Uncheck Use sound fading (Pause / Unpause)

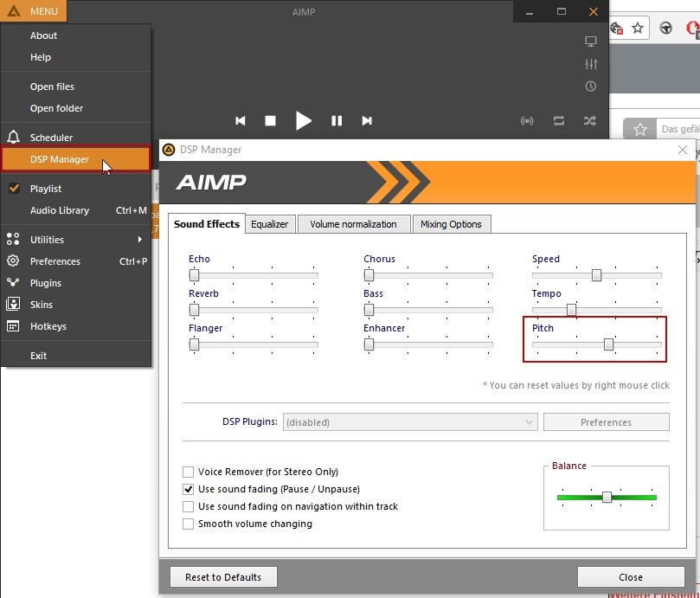tap(188, 489)
